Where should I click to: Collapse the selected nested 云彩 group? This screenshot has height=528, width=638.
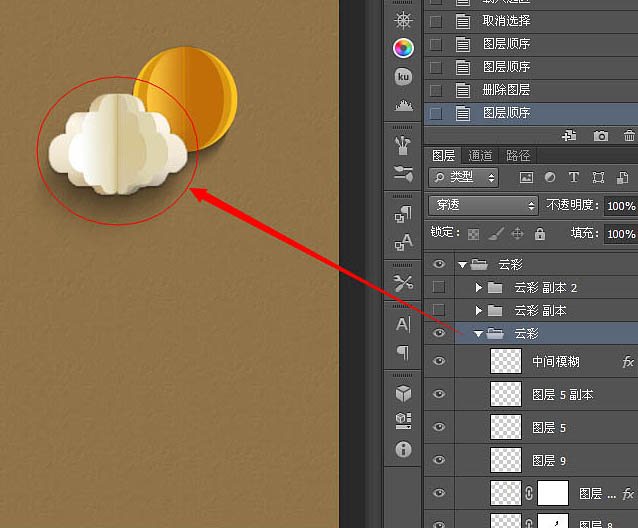tap(478, 334)
